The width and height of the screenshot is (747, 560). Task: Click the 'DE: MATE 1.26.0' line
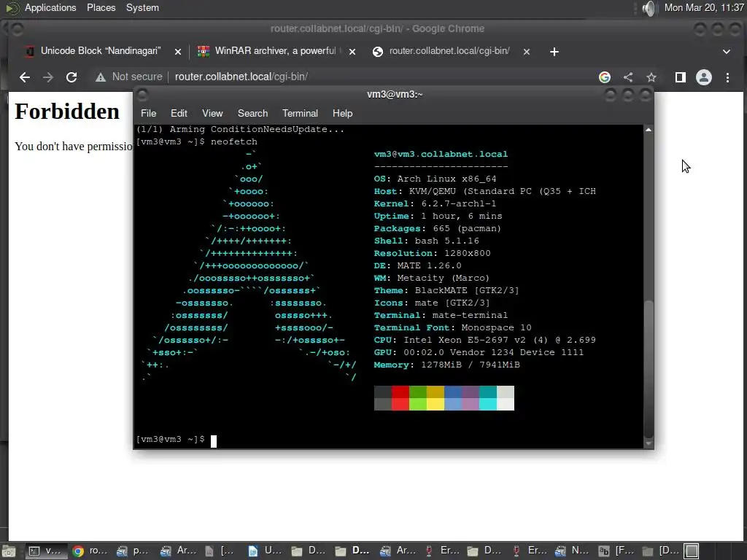coord(417,265)
